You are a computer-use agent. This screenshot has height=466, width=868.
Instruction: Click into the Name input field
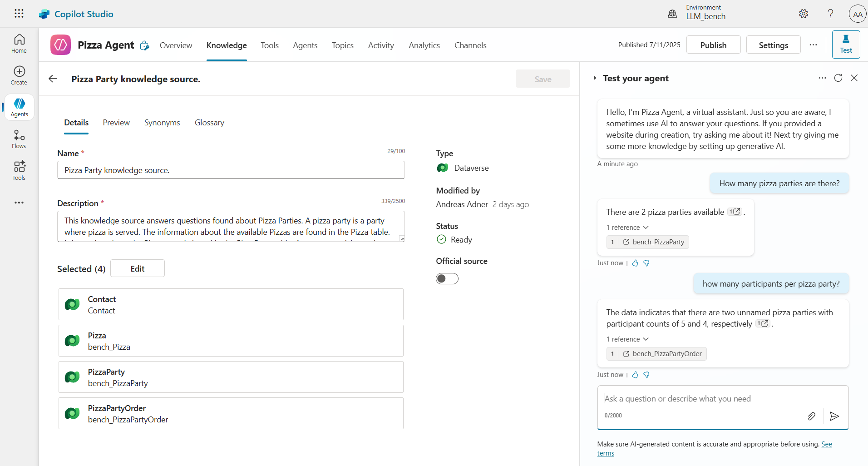pyautogui.click(x=231, y=170)
